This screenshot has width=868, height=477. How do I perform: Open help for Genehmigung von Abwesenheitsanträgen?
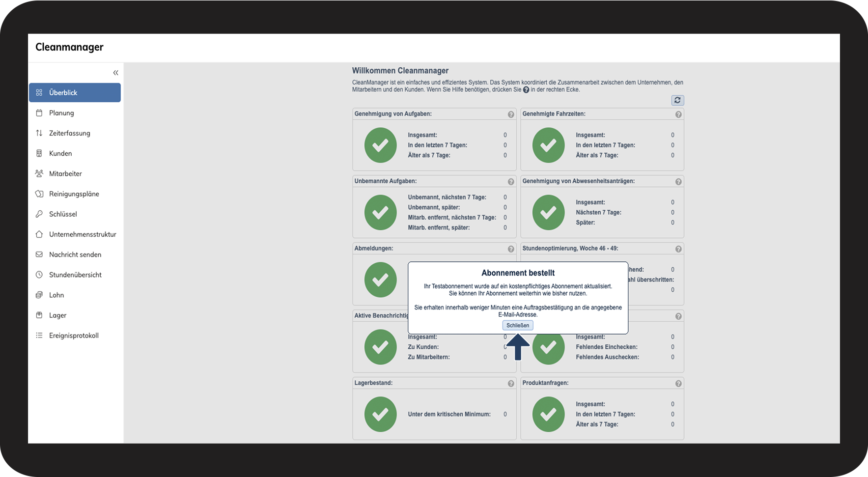tap(678, 182)
